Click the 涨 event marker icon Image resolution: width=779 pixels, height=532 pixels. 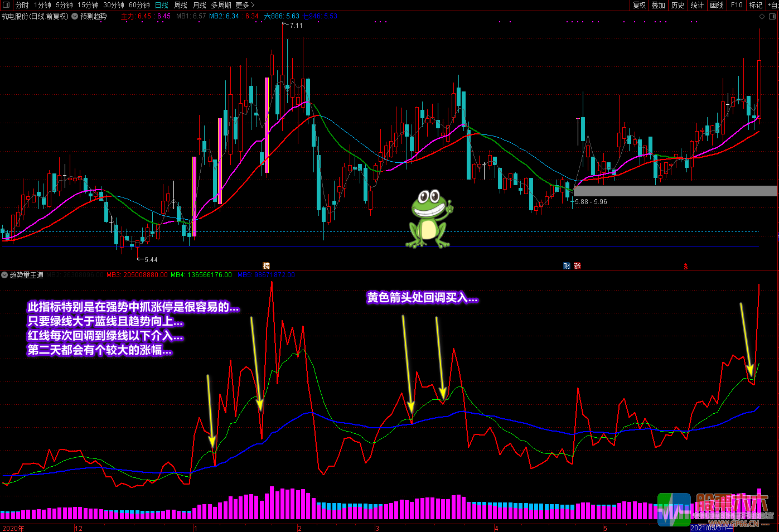pyautogui.click(x=577, y=266)
